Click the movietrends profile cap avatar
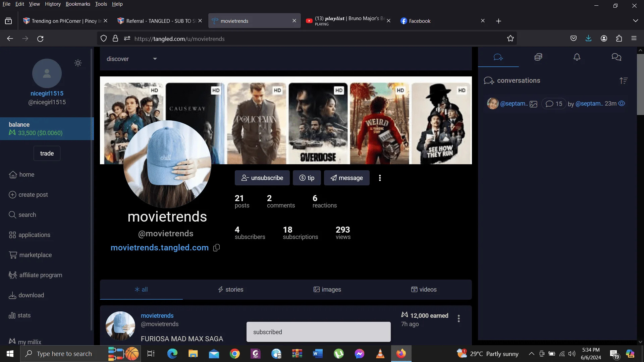 167,164
